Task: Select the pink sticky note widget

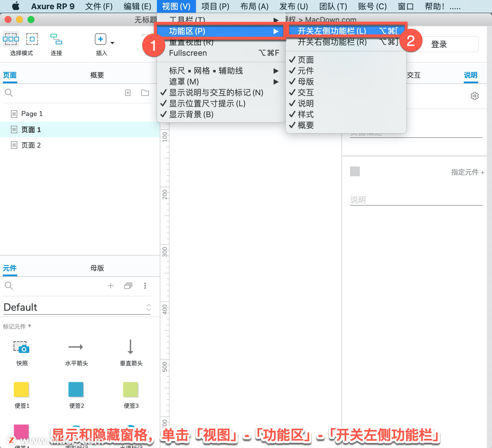Action: 22,432
